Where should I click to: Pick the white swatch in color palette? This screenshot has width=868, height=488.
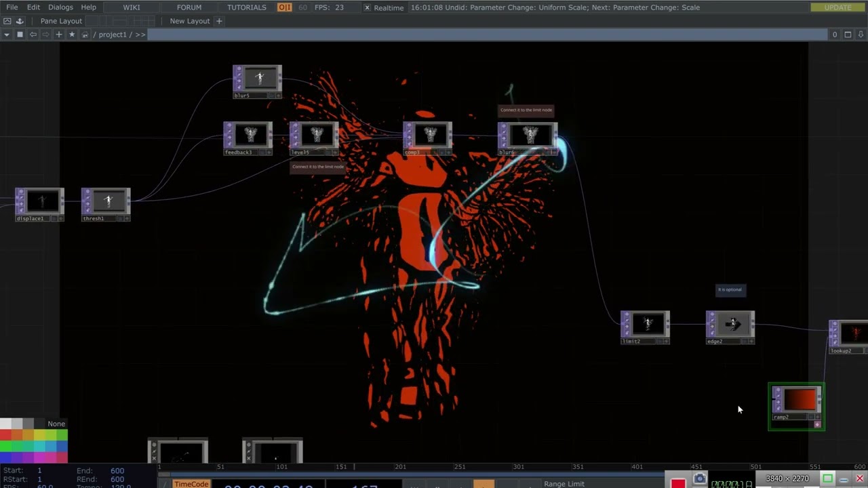pos(5,424)
